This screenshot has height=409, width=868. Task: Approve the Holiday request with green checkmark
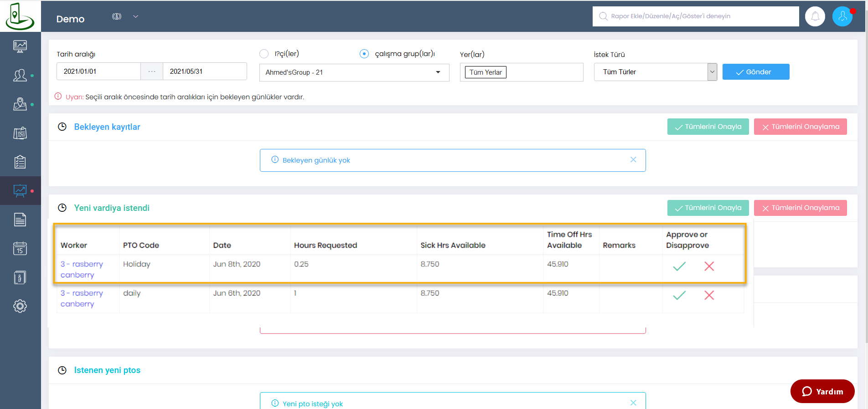click(679, 266)
